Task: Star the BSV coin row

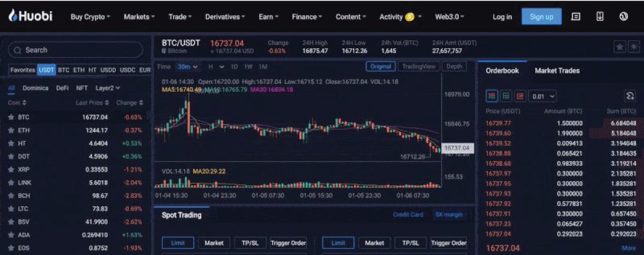Action: (11, 222)
